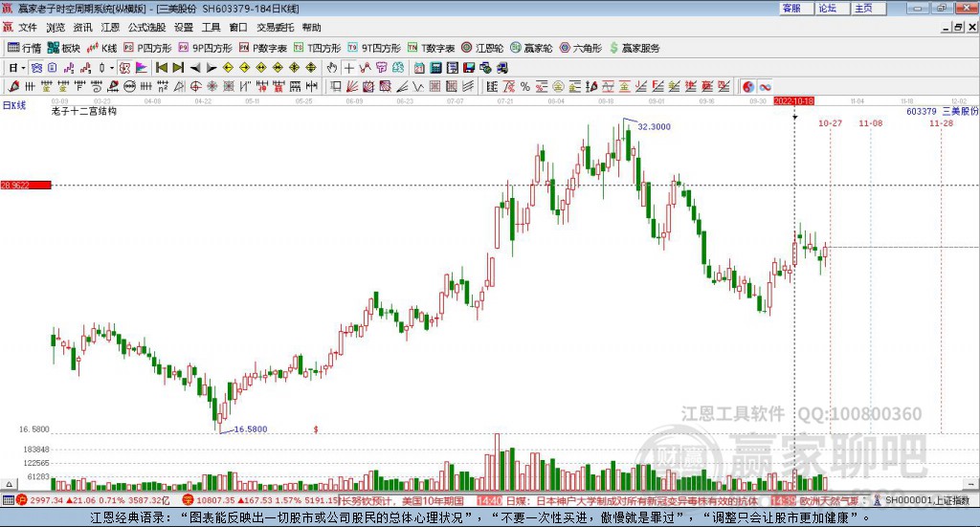Open the 江恩 menu
The image size is (980, 527).
[110, 28]
